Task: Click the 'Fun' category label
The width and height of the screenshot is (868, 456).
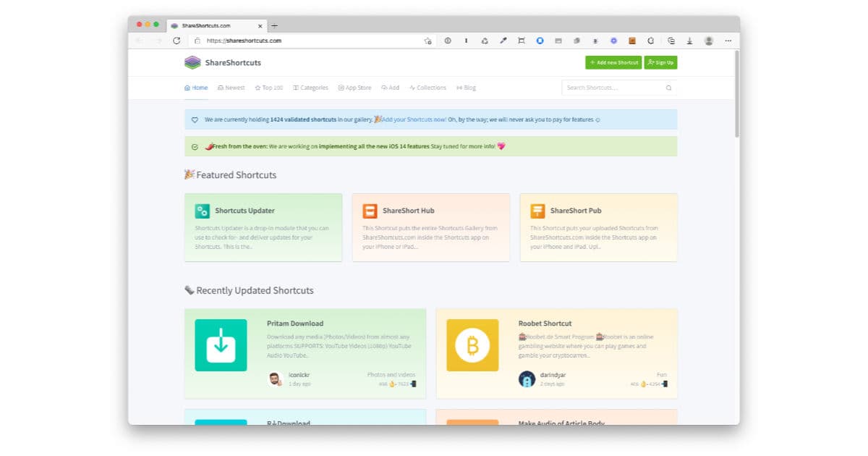Action: tap(662, 375)
